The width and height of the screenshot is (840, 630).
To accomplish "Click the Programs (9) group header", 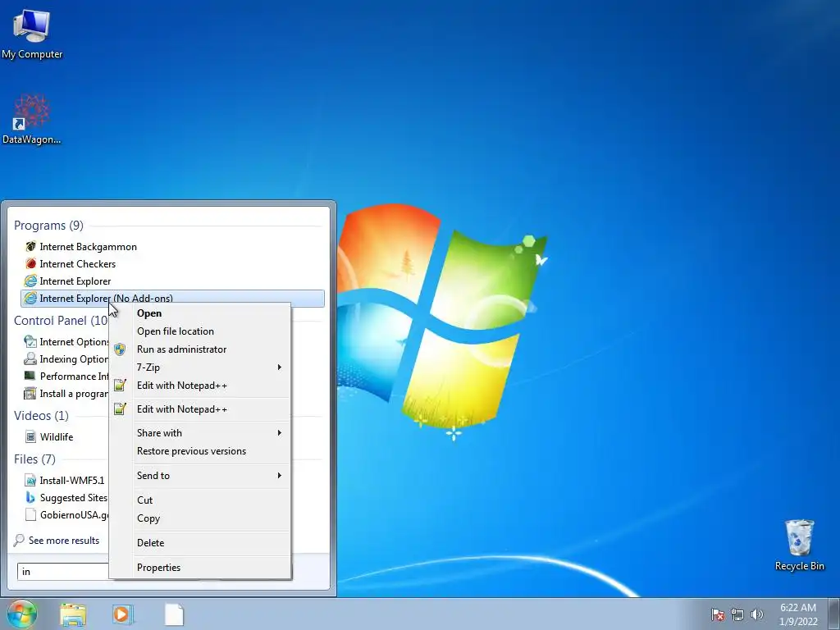I will (x=48, y=225).
